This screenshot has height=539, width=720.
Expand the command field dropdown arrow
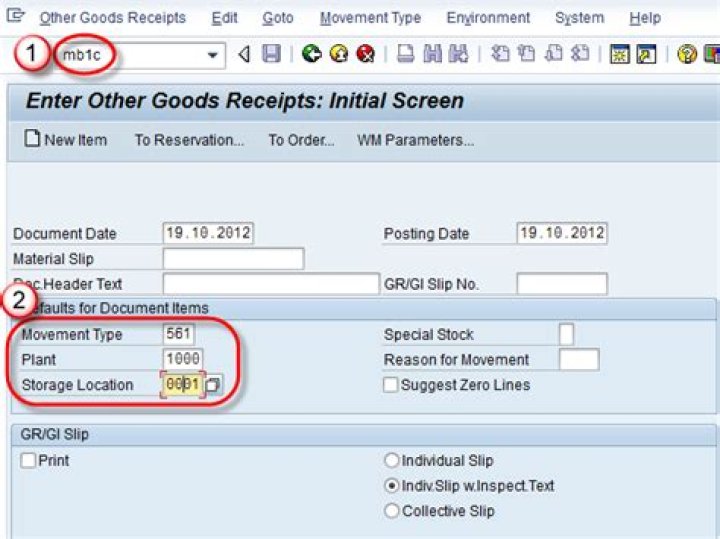coord(212,54)
